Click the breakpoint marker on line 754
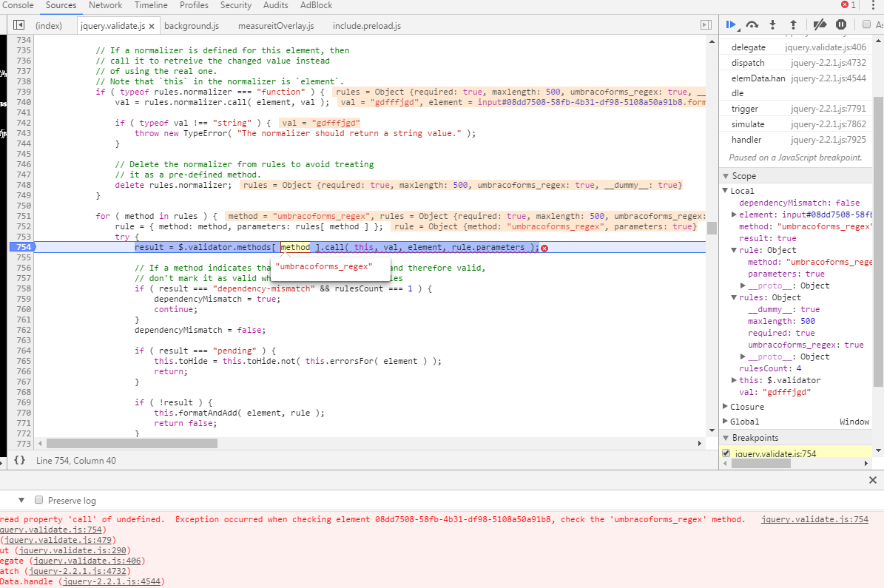The width and height of the screenshot is (884, 588). (x=22, y=247)
